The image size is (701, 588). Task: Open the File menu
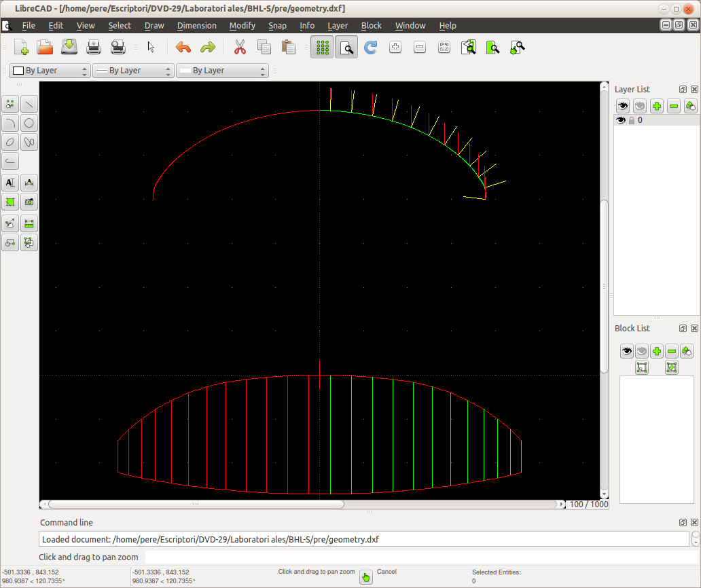pyautogui.click(x=29, y=26)
